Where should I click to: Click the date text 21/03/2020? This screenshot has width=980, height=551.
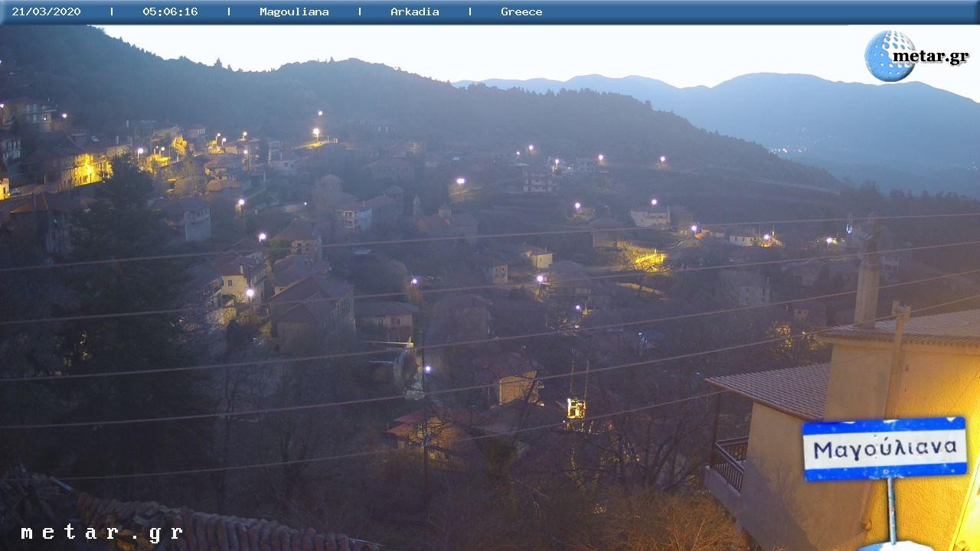coord(46,11)
